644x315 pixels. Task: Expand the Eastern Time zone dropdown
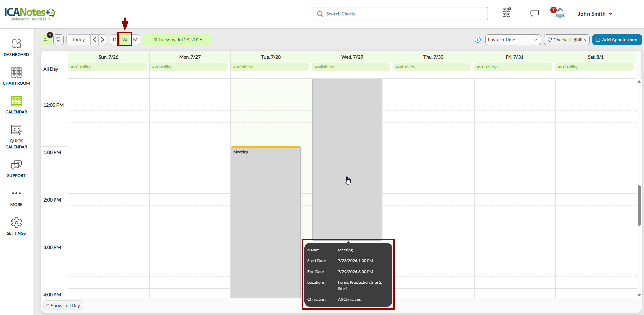point(513,40)
